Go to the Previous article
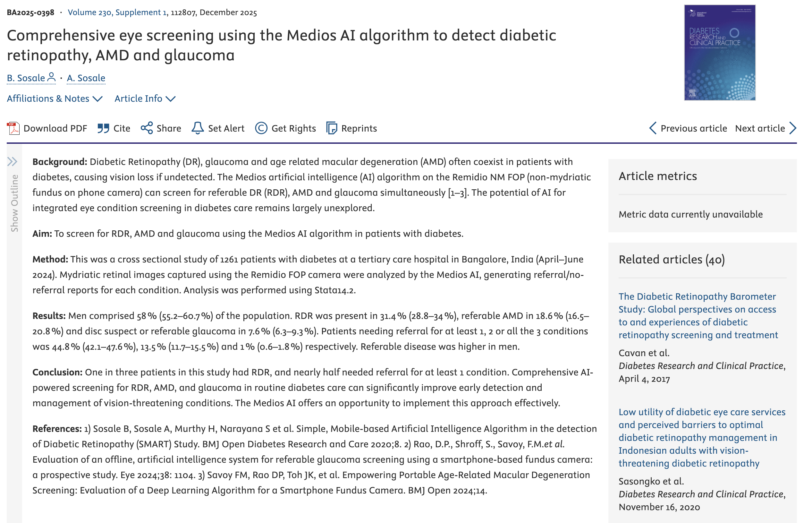Image resolution: width=812 pixels, height=523 pixels. tap(688, 128)
